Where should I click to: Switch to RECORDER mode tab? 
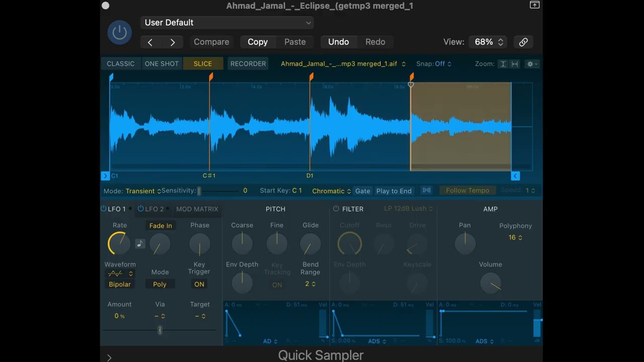[248, 64]
